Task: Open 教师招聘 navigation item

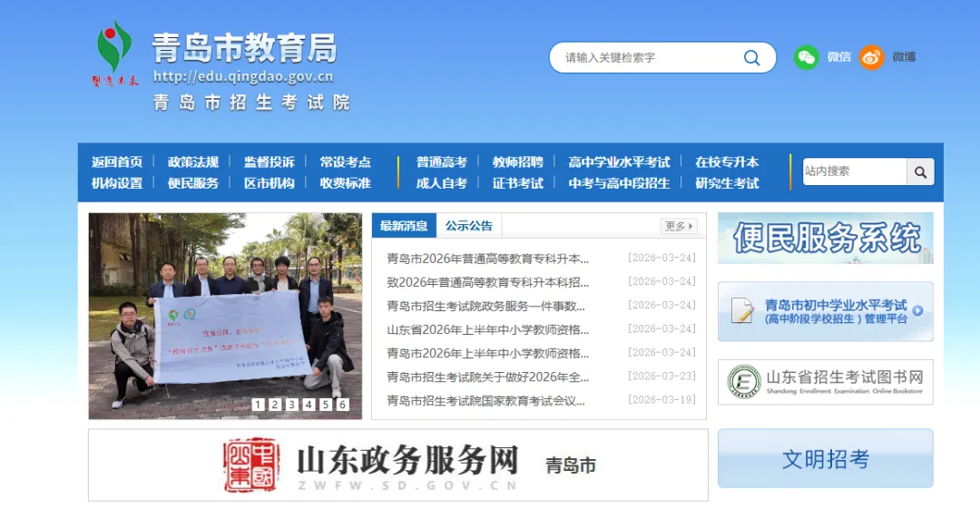Action: [x=517, y=162]
